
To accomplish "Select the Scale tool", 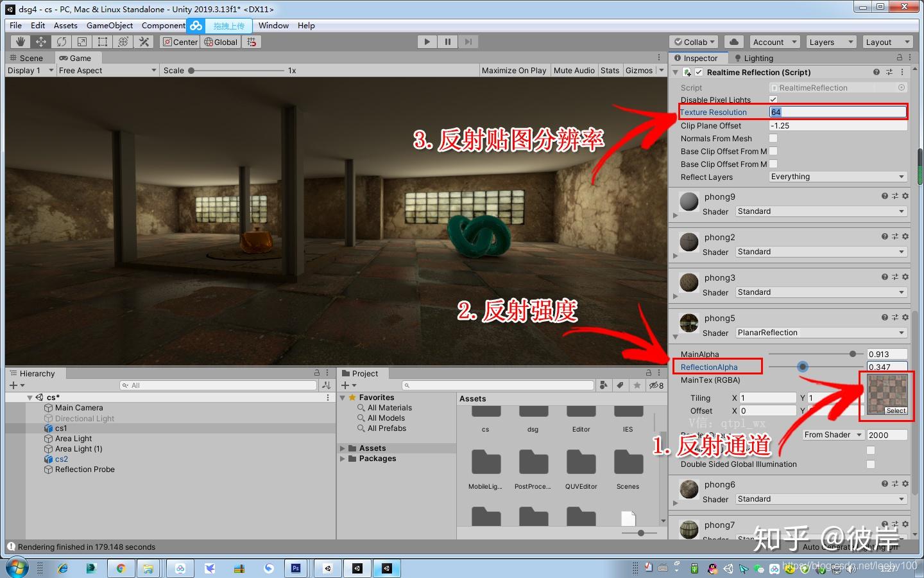I will tap(82, 41).
